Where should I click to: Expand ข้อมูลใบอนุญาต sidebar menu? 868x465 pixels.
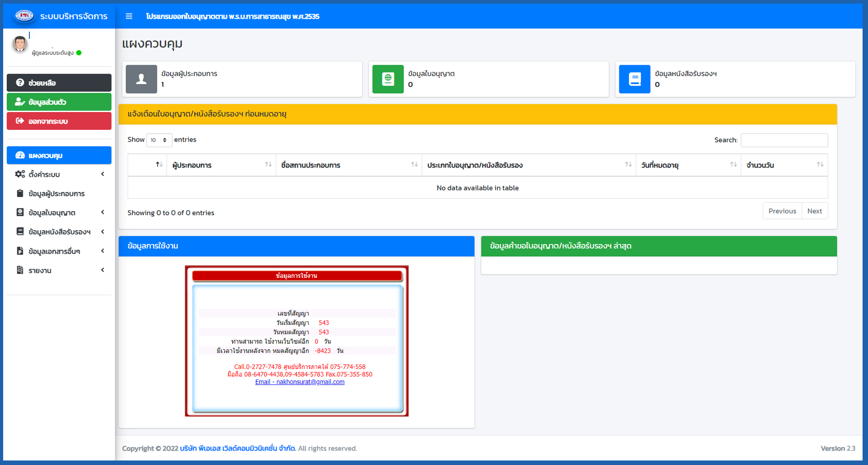pyautogui.click(x=59, y=213)
